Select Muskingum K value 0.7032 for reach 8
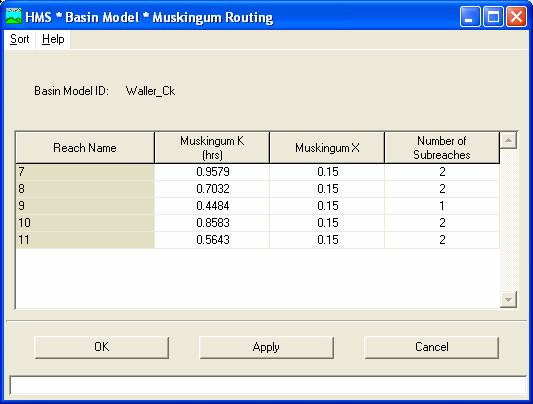Viewport: 533px width, 404px height. click(212, 189)
